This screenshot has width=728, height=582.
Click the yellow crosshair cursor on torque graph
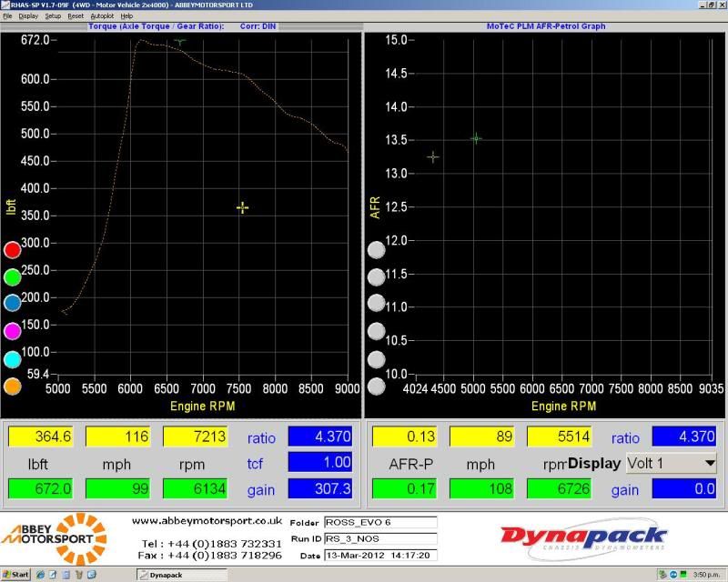(242, 207)
